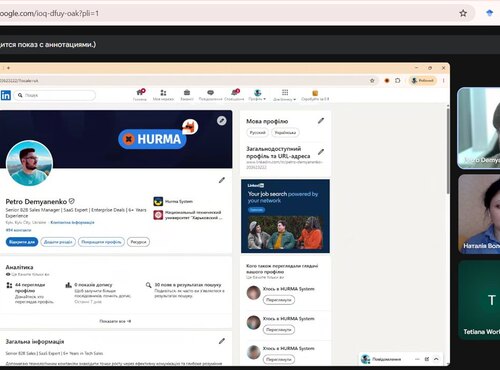View the third HURMA System viewer
500x370 pixels.
point(279,359)
